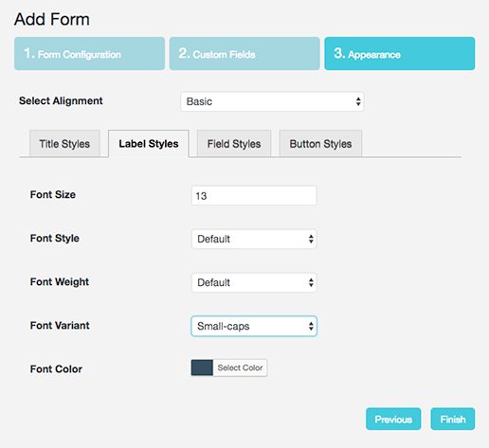Open the Button Styles tab
Screen dimensions: 489x448
320,144
